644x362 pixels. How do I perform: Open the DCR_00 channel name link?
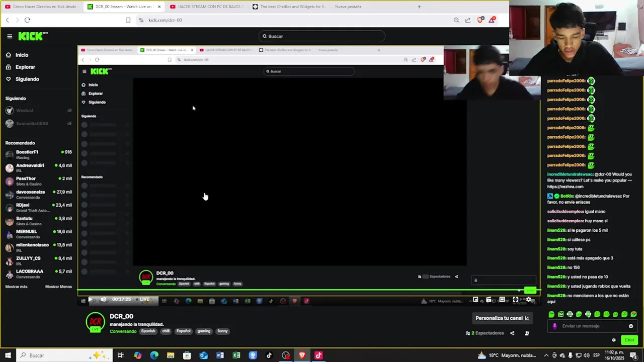[121, 316]
